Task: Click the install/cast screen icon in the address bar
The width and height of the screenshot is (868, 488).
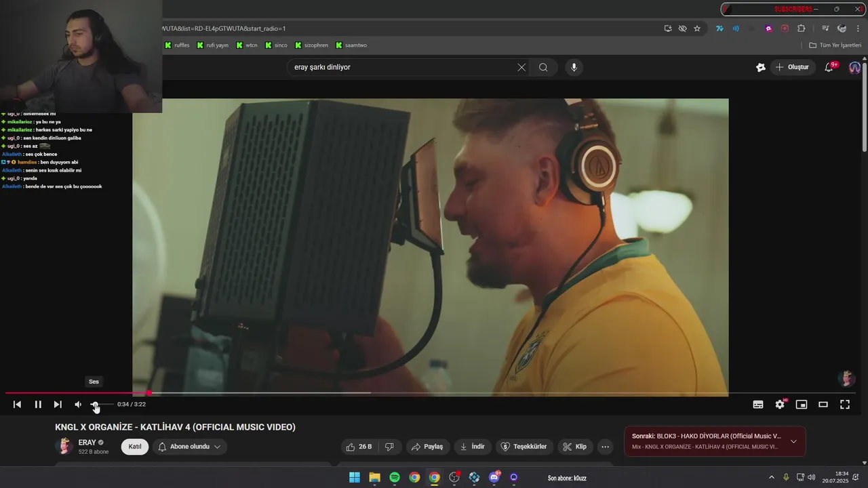Action: click(668, 28)
